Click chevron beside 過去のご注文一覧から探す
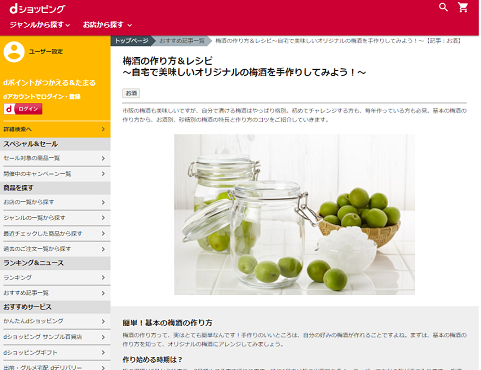 (x=103, y=249)
